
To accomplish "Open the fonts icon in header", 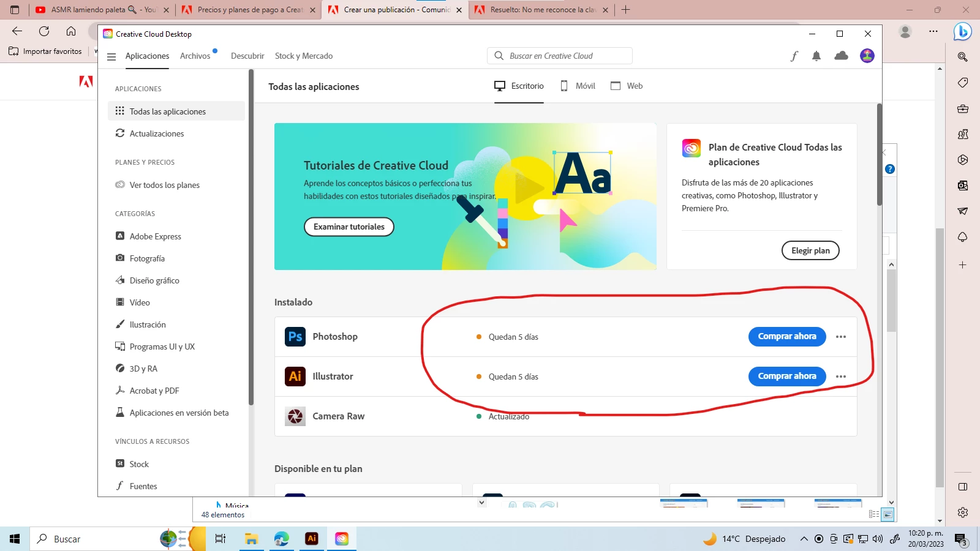I will point(794,56).
